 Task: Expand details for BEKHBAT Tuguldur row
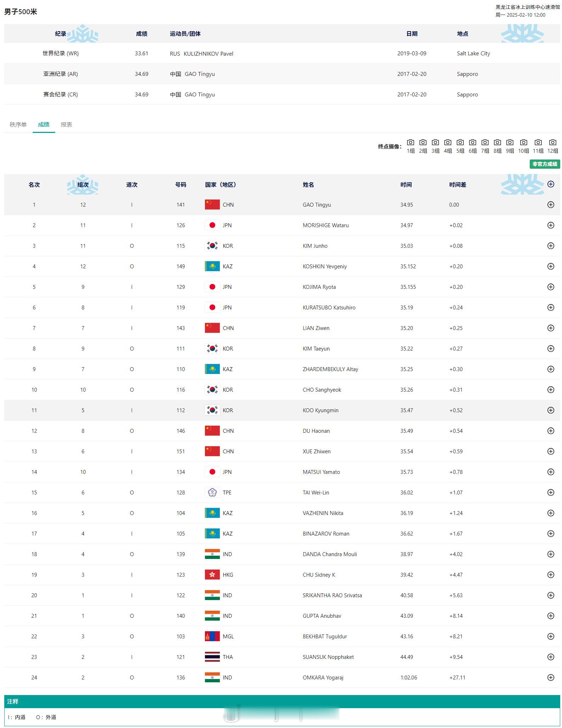pos(551,636)
